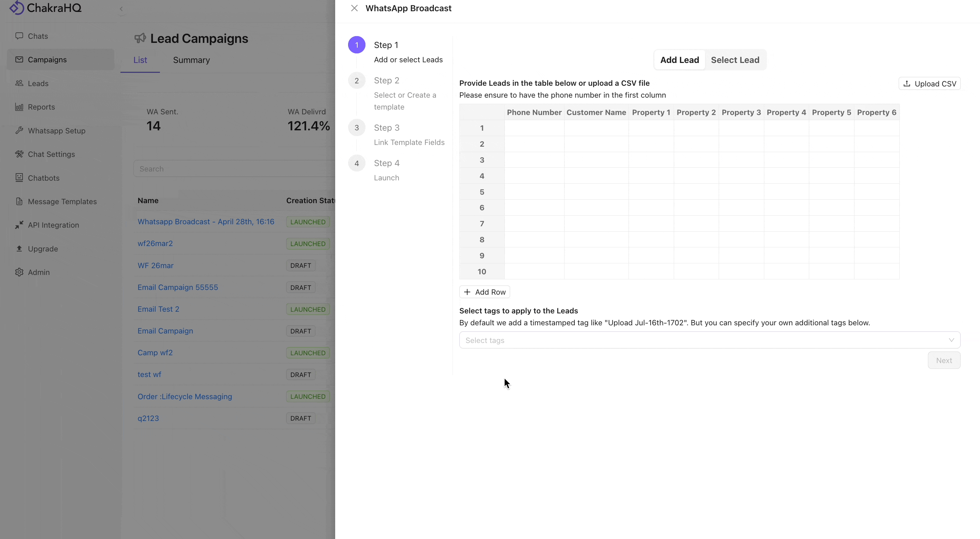Viewport: 980px width, 539px height.
Task: Choose the Add Lead toggle option
Action: 680,60
